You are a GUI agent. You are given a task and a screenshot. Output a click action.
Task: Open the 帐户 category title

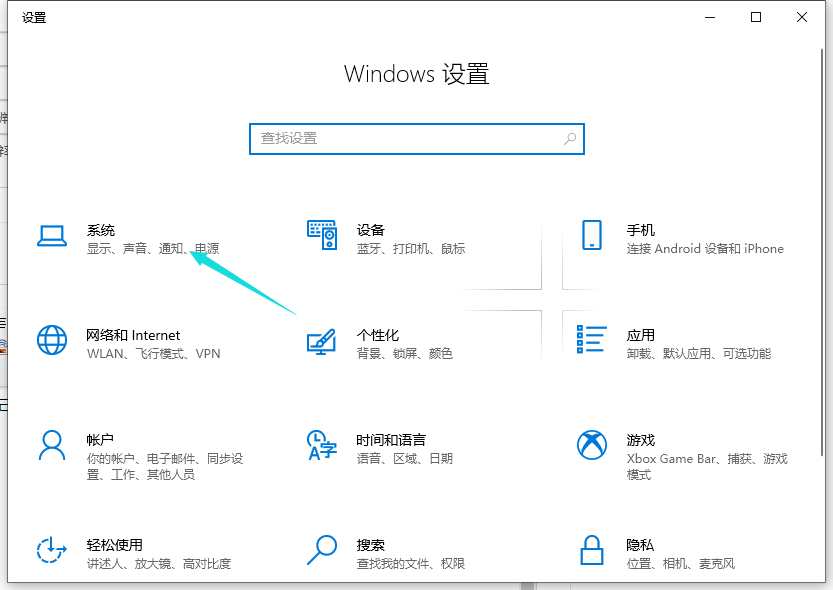tap(100, 440)
